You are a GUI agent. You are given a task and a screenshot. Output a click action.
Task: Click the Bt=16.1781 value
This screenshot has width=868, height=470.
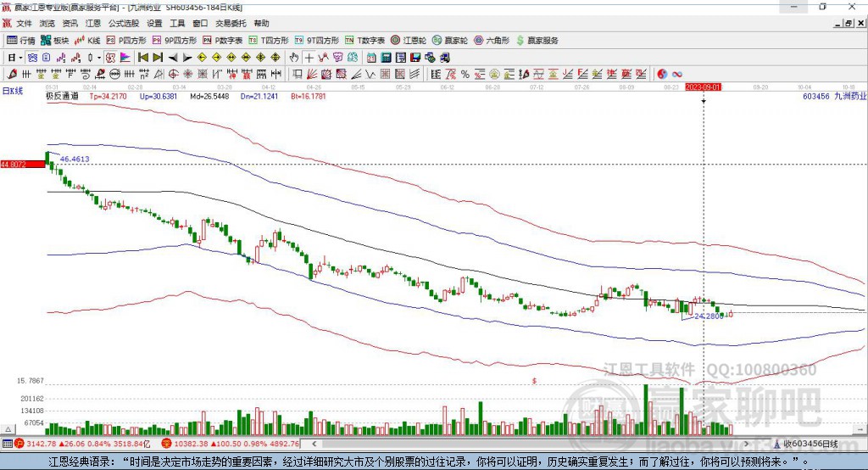click(309, 97)
